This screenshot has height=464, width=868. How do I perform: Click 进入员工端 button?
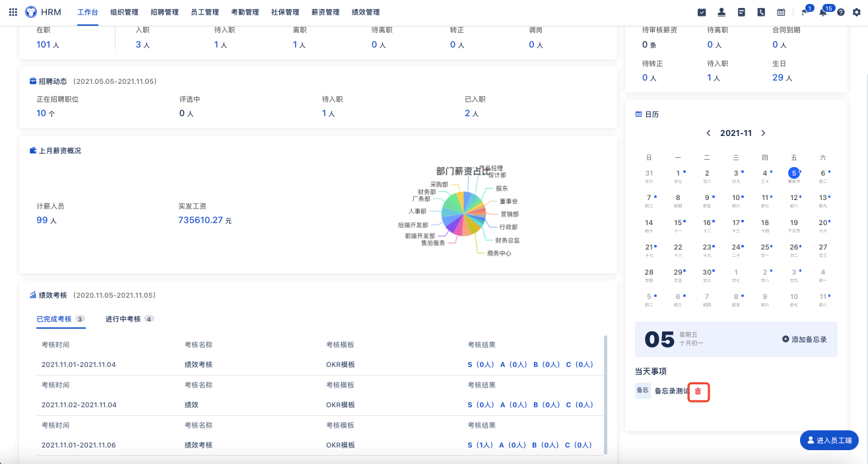830,440
